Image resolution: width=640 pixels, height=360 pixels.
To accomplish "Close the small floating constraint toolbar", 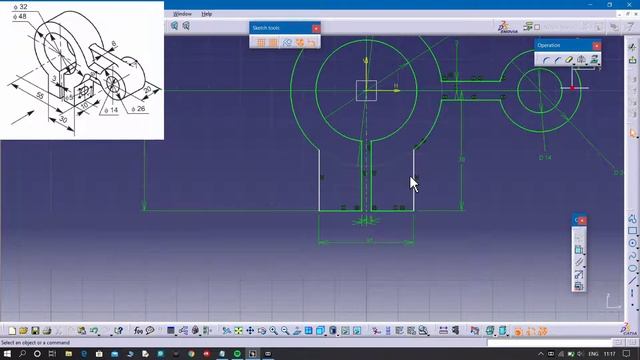I will (583, 220).
